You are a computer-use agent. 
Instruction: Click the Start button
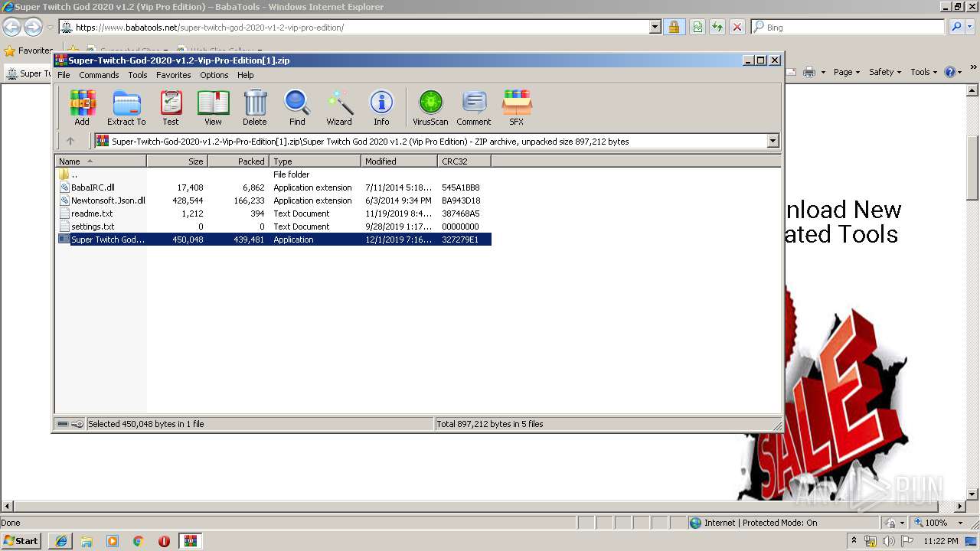coord(21,541)
